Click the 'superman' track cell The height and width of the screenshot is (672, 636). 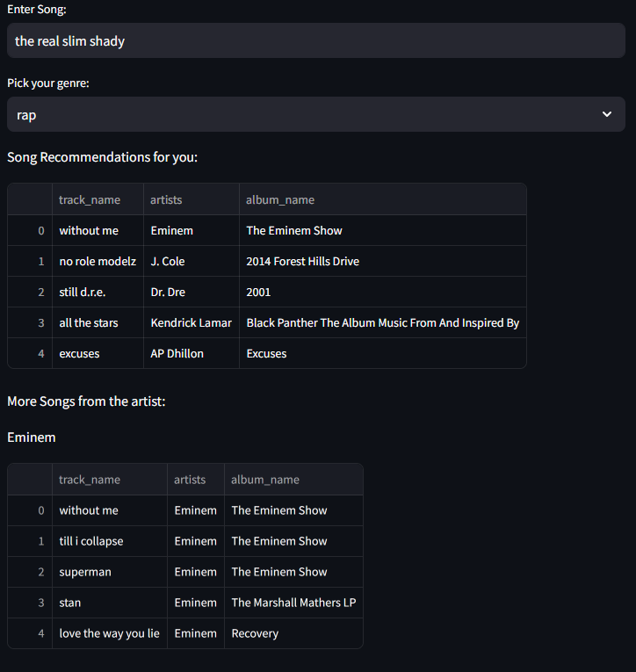pos(84,572)
